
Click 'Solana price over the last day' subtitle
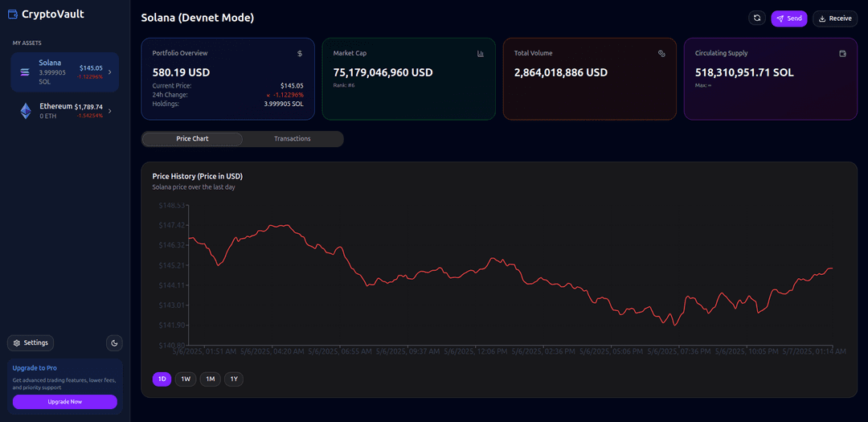click(194, 187)
